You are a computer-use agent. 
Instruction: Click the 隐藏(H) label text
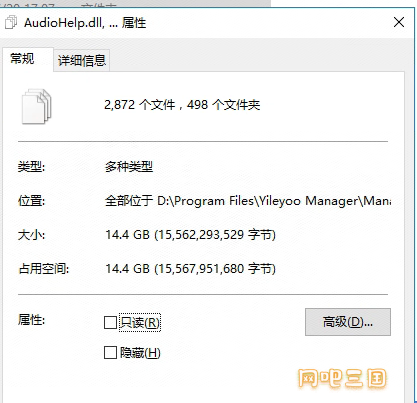140,353
